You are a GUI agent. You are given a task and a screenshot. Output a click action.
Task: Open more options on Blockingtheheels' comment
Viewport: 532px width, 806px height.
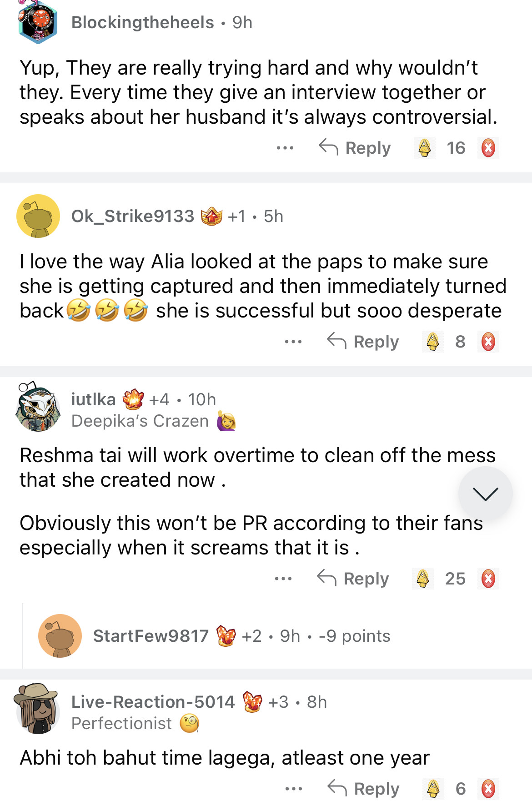(x=285, y=148)
